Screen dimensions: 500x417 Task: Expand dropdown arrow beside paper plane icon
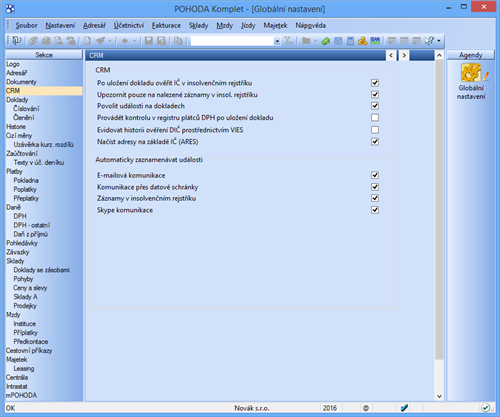(x=110, y=41)
